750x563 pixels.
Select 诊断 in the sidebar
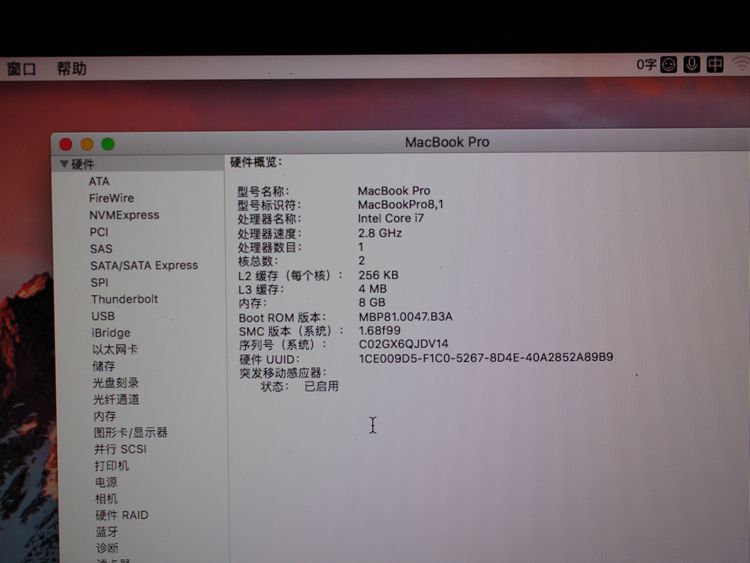[107, 548]
